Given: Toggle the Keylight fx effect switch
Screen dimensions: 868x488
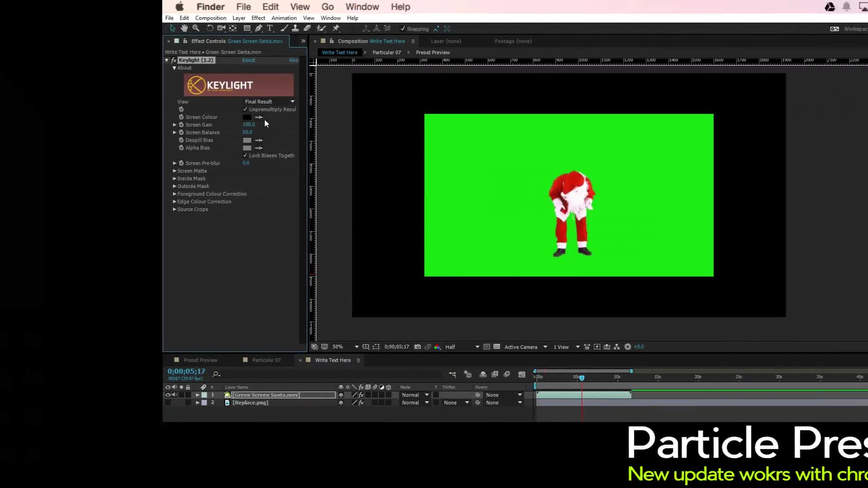Looking at the screenshot, I should click(174, 60).
